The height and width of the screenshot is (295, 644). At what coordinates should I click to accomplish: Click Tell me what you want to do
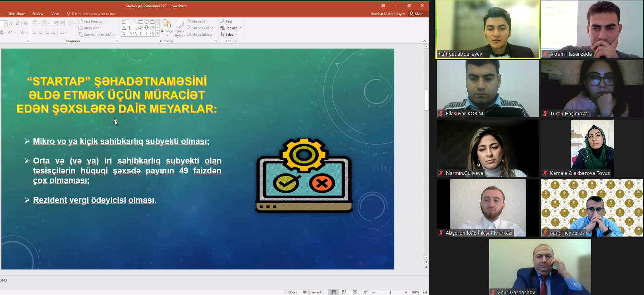tap(92, 14)
